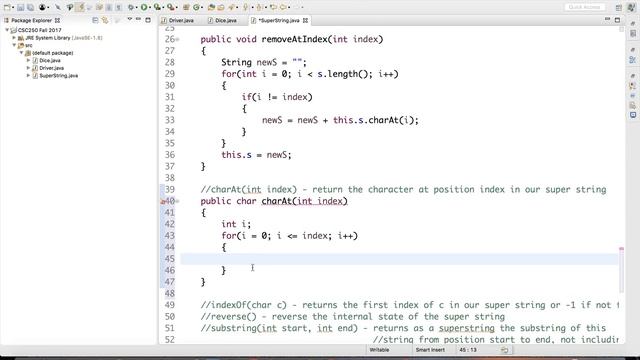640x360 pixels.
Task: Click the red overview ruler error marker
Action: 621,249
